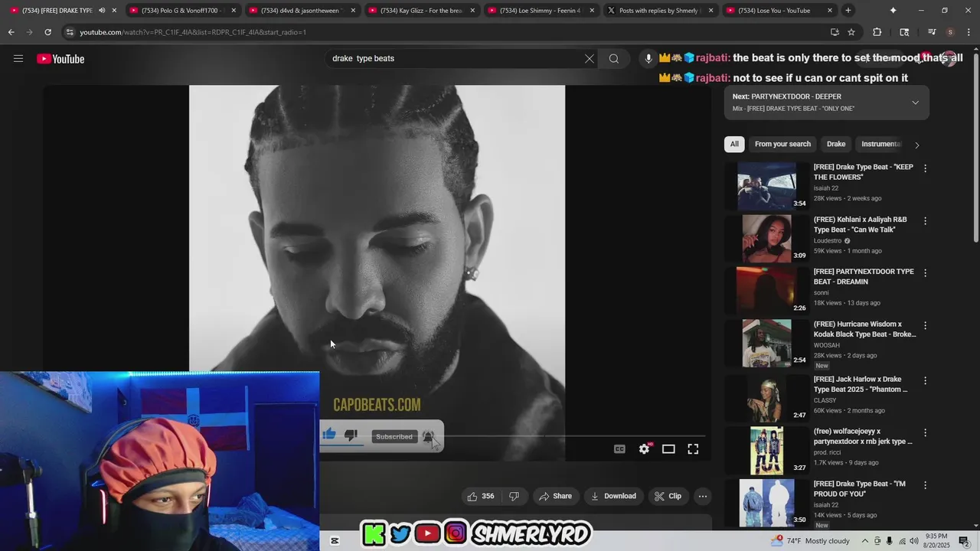Open weather widget '74°F Mostly cloudy'
980x551 pixels.
point(811,541)
